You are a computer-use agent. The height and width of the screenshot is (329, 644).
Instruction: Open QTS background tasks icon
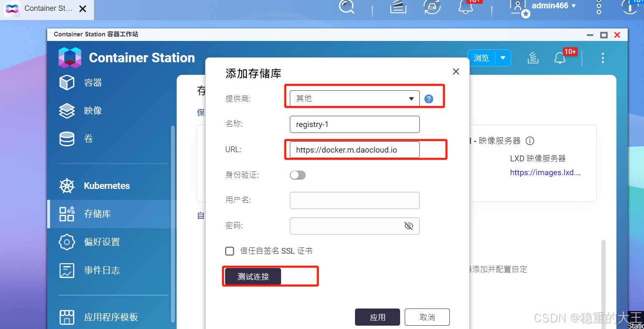(398, 6)
